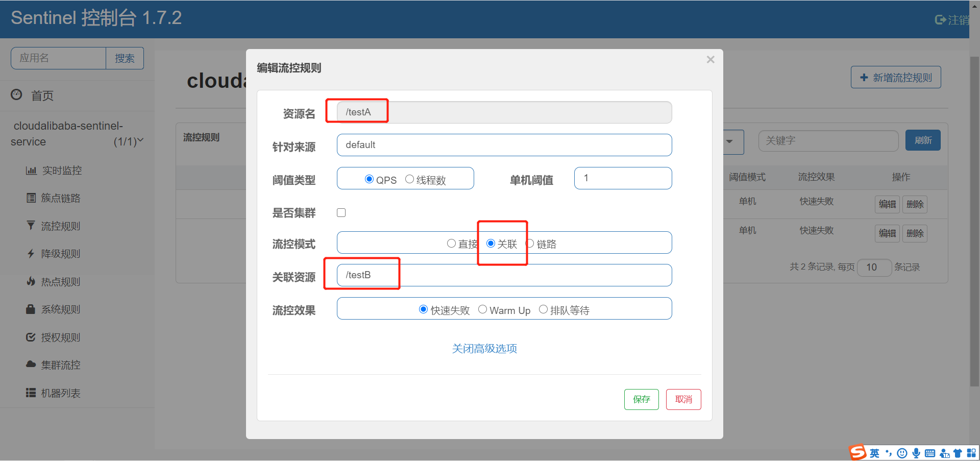The image size is (980, 461).
Task: Click the 刷新 refresh button
Action: click(x=923, y=140)
